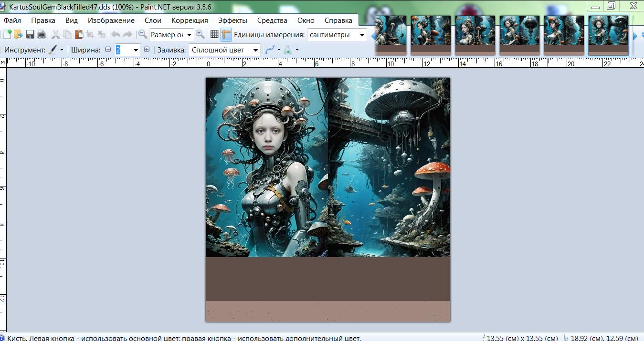Toggle the rulers display
Image resolution: width=644 pixels, height=341 pixels.
[226, 34]
